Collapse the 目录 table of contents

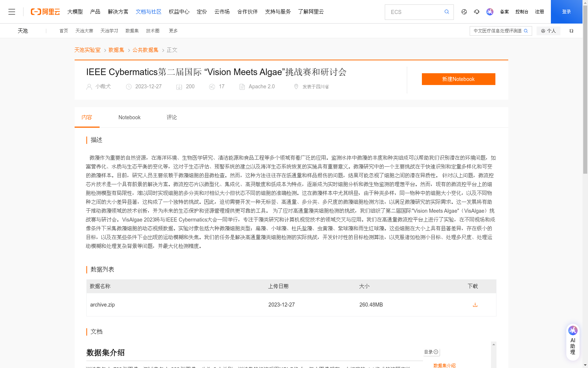click(431, 352)
